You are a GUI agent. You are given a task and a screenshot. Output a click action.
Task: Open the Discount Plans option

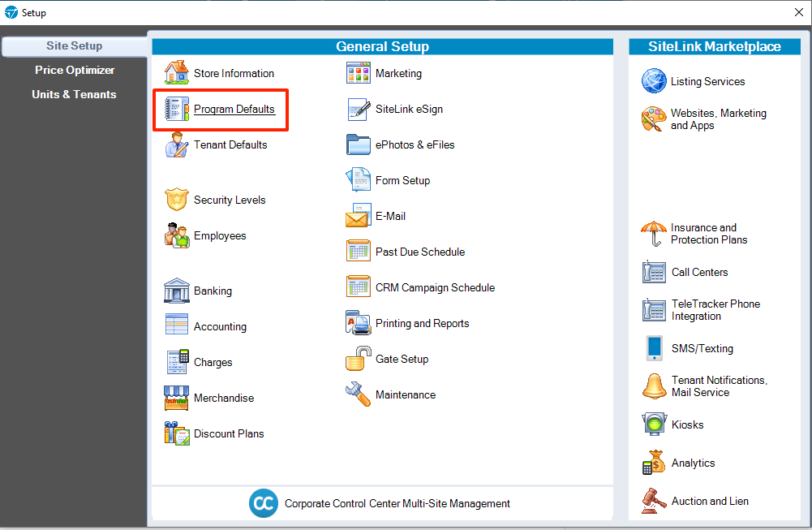pyautogui.click(x=229, y=433)
